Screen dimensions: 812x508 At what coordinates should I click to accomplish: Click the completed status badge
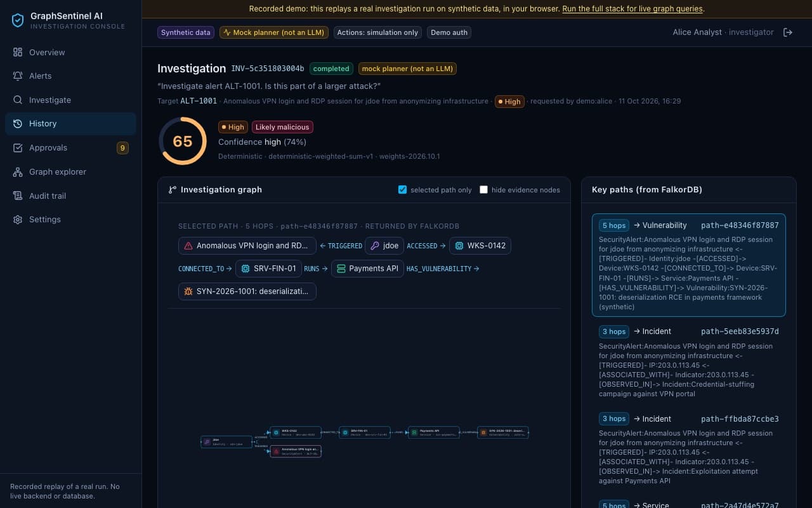click(331, 69)
